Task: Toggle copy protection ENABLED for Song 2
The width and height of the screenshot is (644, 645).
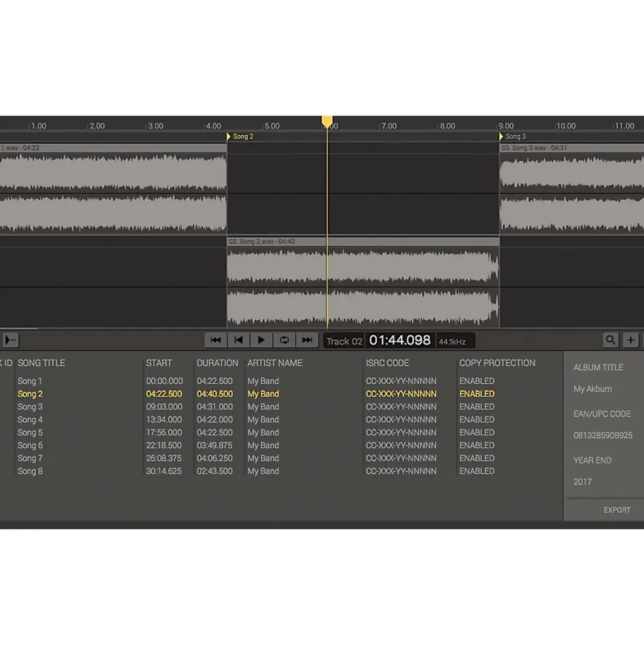Action: [x=477, y=394]
